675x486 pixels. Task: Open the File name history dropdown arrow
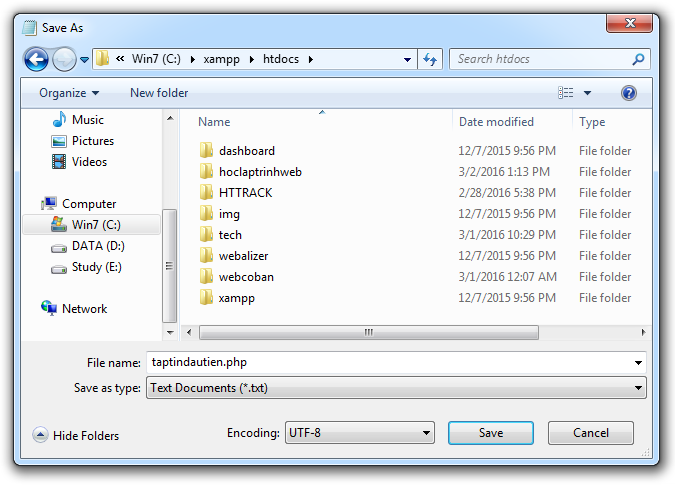coord(638,363)
